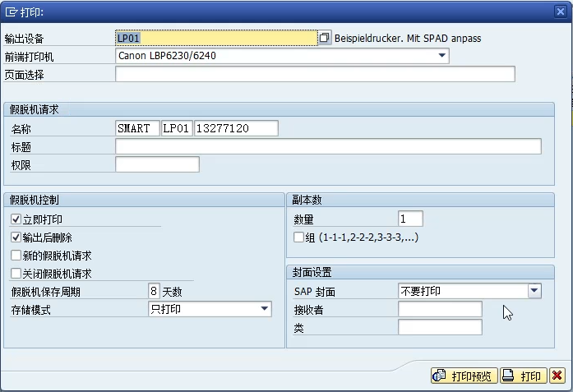Enable the 组 (1-1-1,2-2-2,3-3-3,...) checkbox
Viewport: 573px width, 392px height.
click(299, 238)
